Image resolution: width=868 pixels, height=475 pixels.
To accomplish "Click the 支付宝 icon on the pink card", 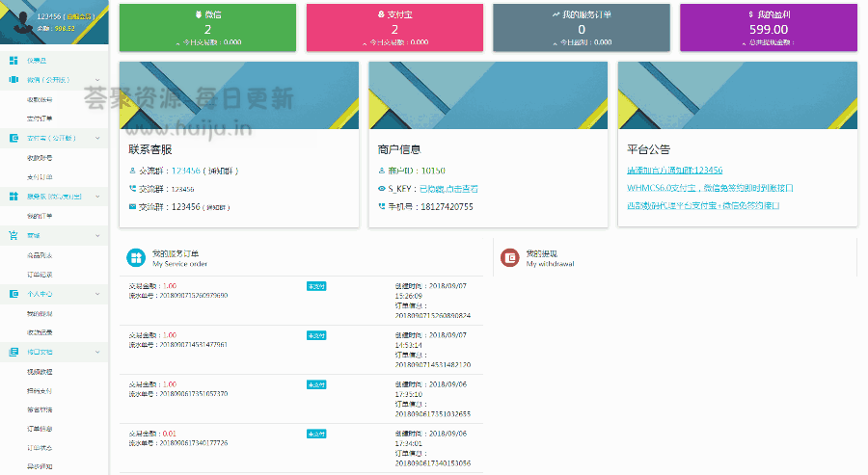I will [x=381, y=14].
